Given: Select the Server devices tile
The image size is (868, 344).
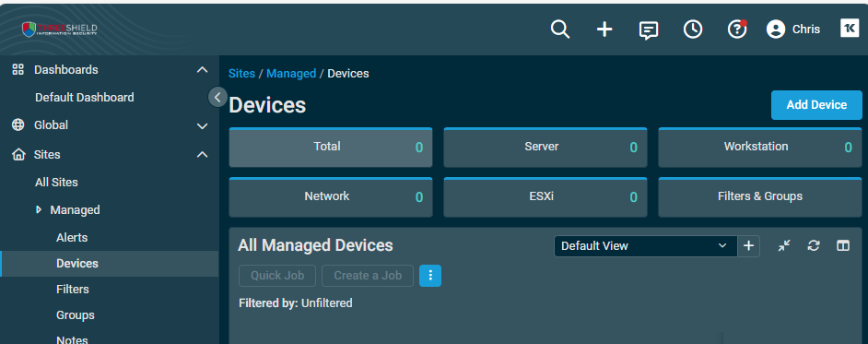Looking at the screenshot, I should (545, 148).
